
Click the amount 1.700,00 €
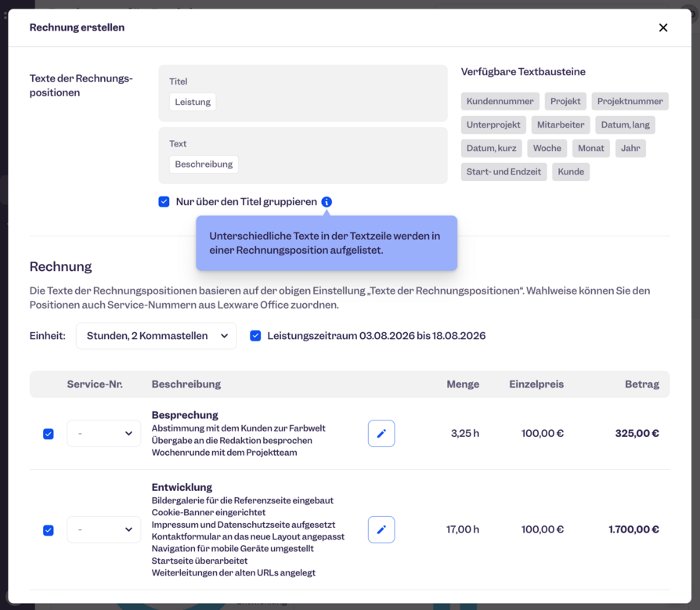point(634,529)
